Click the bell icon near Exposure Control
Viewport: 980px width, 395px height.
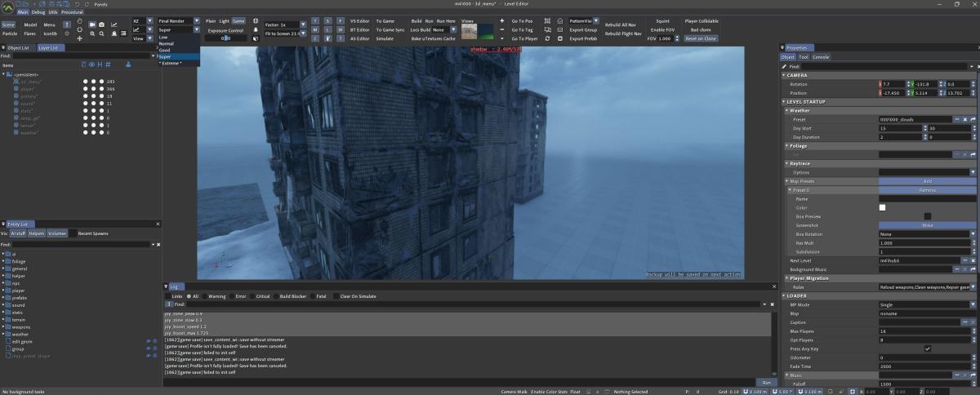pos(256,29)
